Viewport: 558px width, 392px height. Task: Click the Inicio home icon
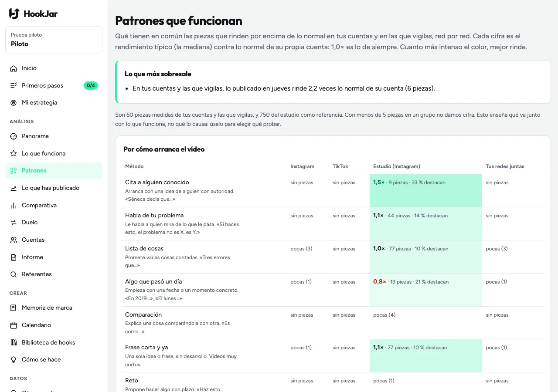[14, 68]
